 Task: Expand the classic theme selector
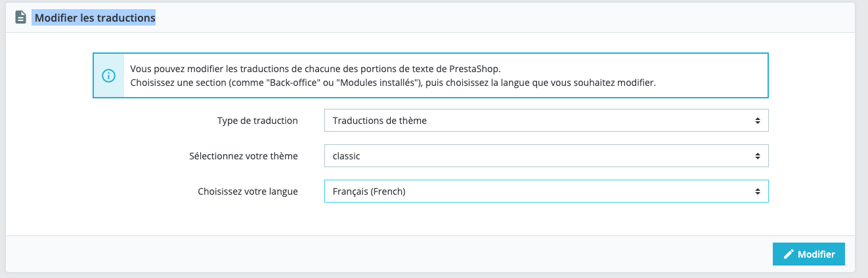tap(546, 156)
